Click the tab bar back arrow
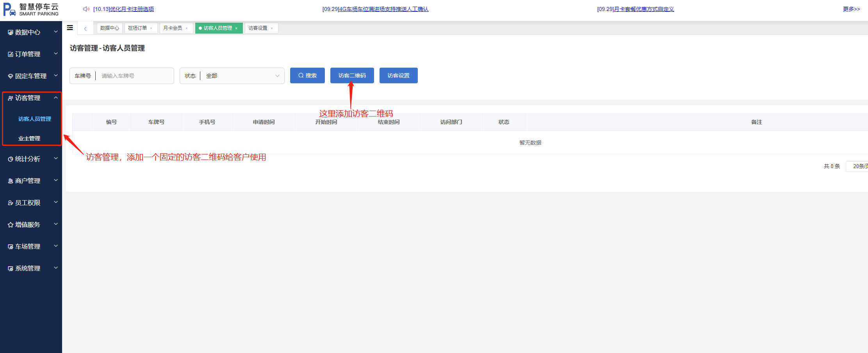Screen dimensions: 868x353 tap(85, 28)
